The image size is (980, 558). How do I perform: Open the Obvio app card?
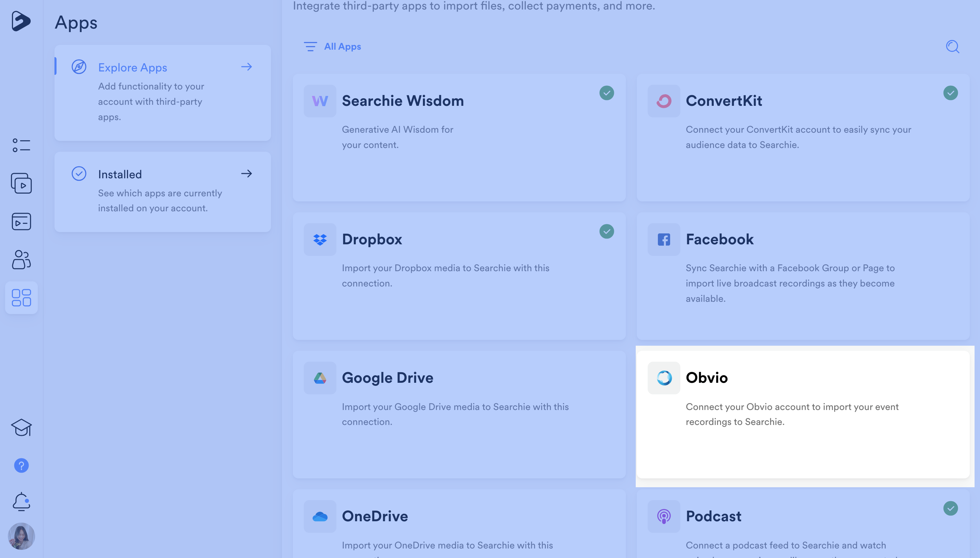(802, 414)
